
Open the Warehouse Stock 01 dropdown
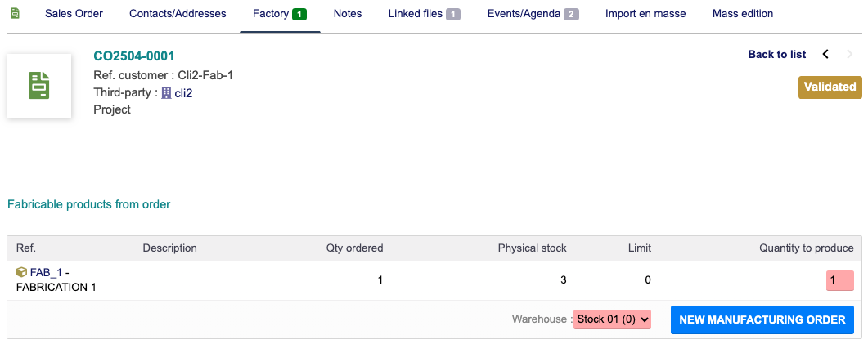coord(612,319)
